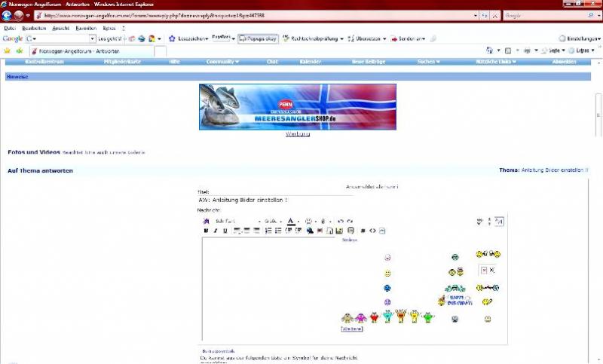This screenshot has height=364, width=603.
Task: Click the Weitere button below the smilies
Action: pyautogui.click(x=352, y=329)
